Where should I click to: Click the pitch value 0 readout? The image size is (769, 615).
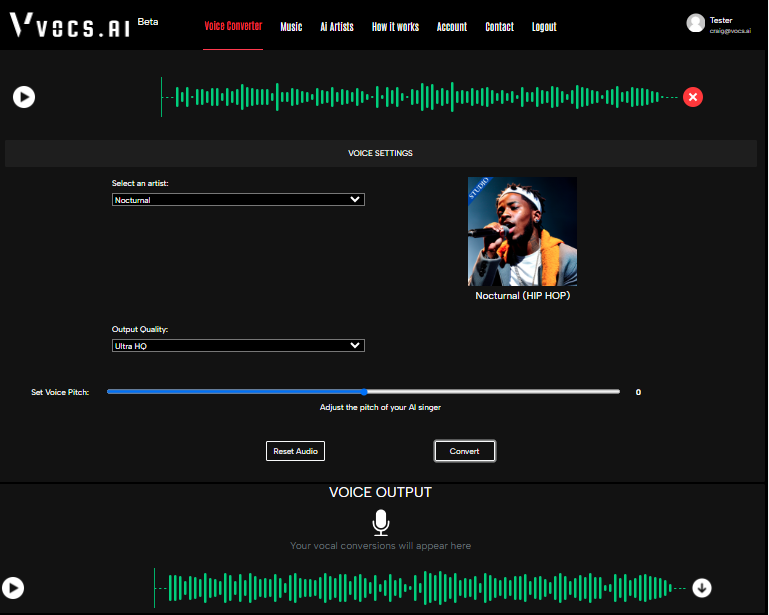pos(638,392)
